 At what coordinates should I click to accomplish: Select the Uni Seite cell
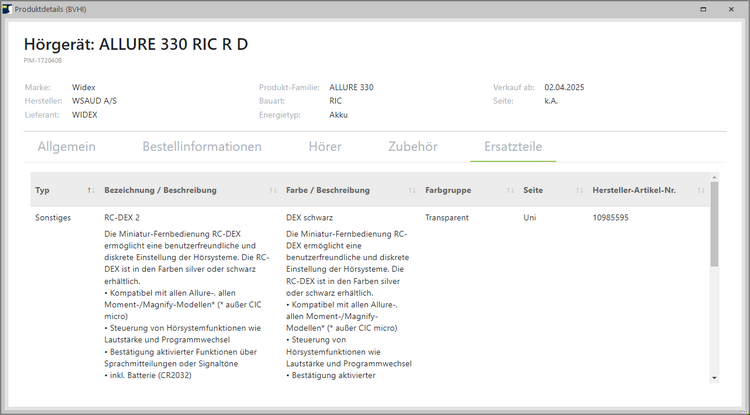tap(529, 218)
